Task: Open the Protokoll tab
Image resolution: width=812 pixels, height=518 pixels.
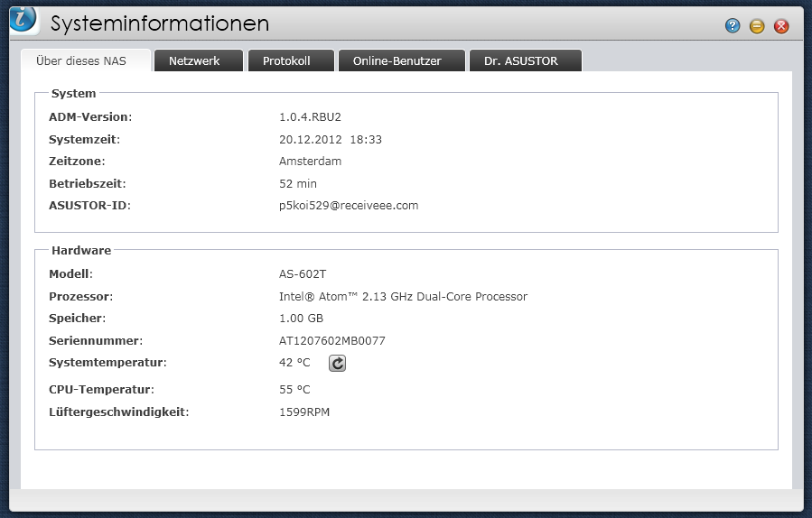Action: tap(291, 60)
